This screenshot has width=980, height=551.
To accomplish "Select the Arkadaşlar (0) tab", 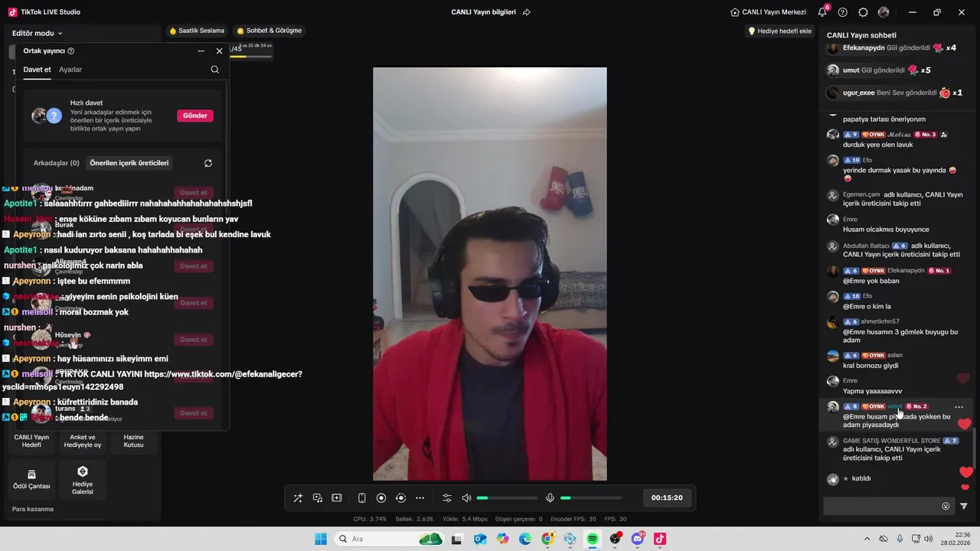I will click(x=56, y=163).
